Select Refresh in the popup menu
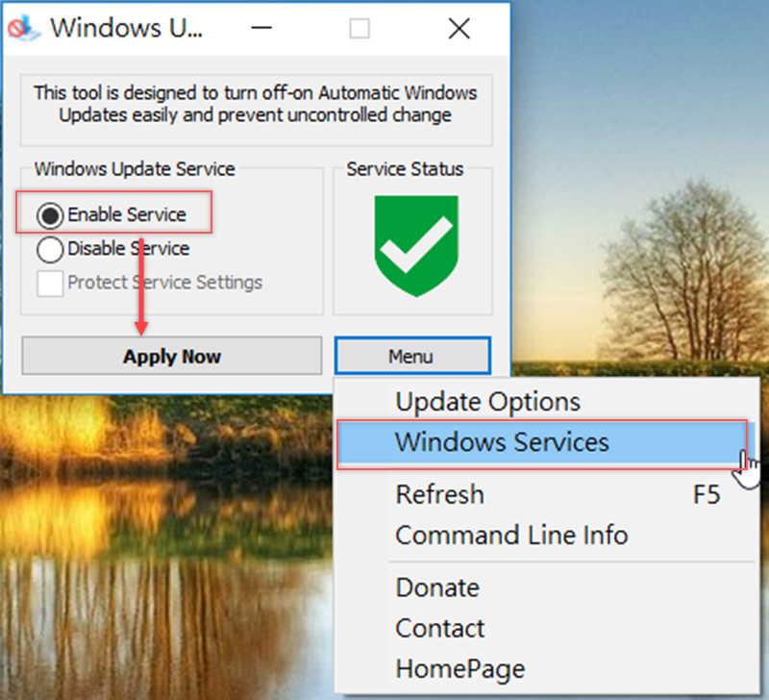This screenshot has height=700, width=769. pyautogui.click(x=547, y=494)
